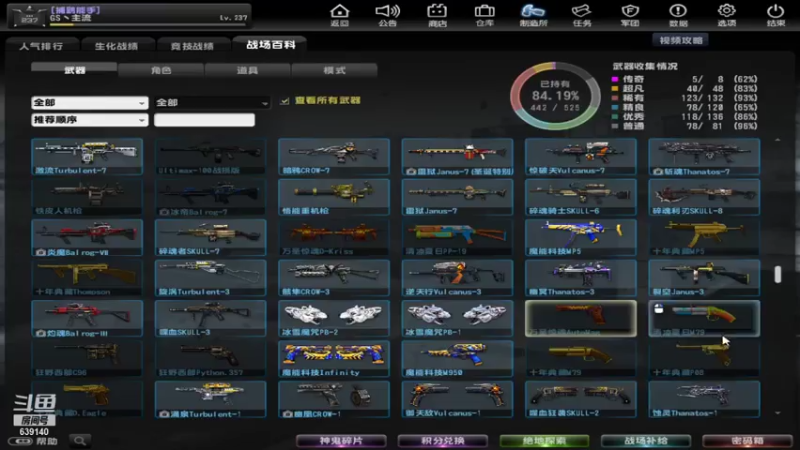Select the 冰雪魔咒PB-2 weapon card

click(x=334, y=318)
